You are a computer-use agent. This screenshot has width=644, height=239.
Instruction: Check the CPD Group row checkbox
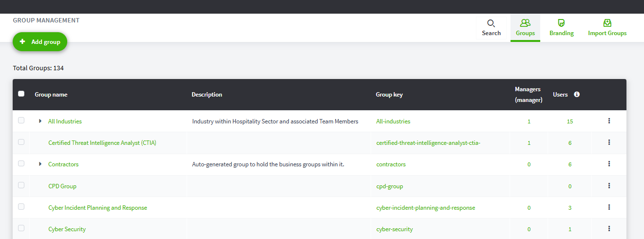coord(21,185)
